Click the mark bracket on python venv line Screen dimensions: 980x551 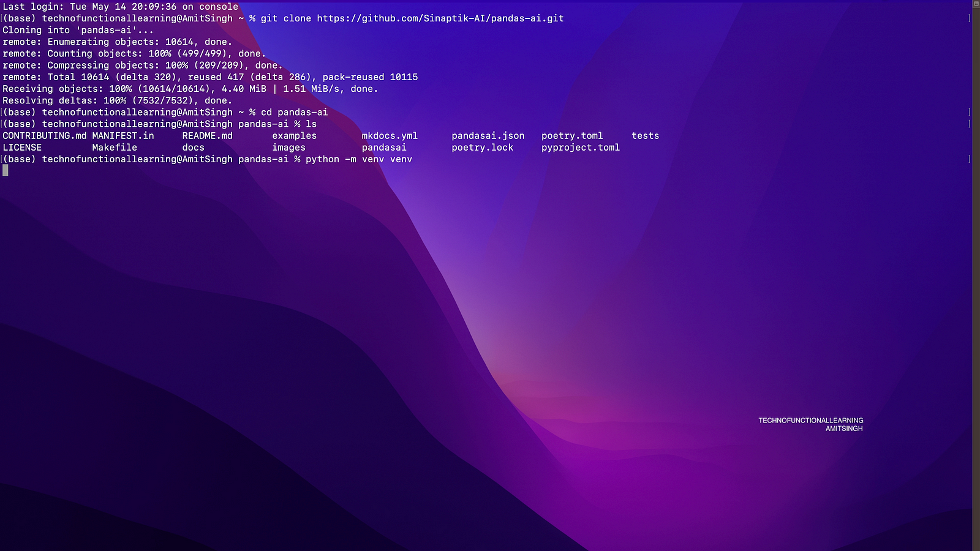(969, 159)
